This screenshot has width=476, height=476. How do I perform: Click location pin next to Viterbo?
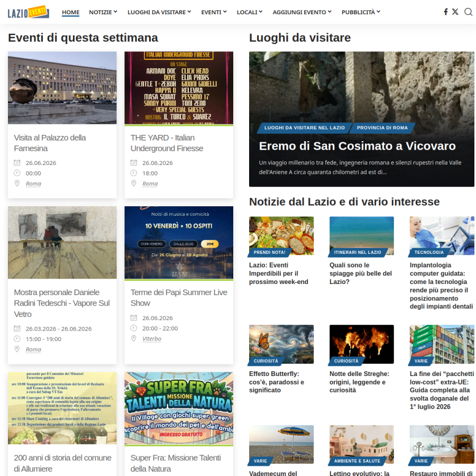[134, 338]
